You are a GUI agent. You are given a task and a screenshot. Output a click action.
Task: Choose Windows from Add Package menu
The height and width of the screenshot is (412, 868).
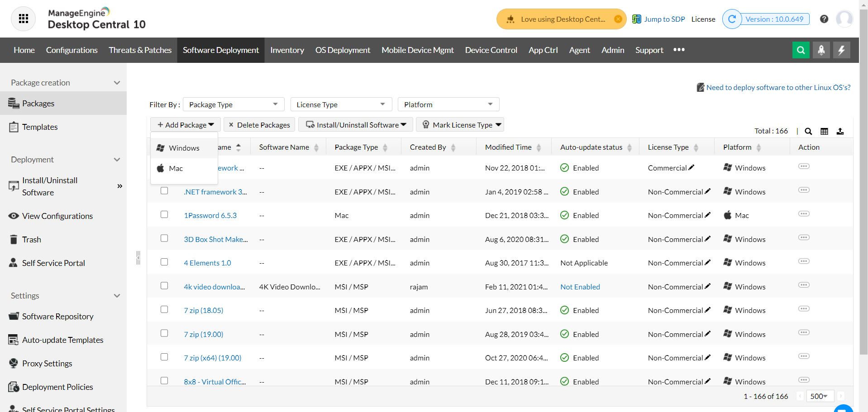184,148
